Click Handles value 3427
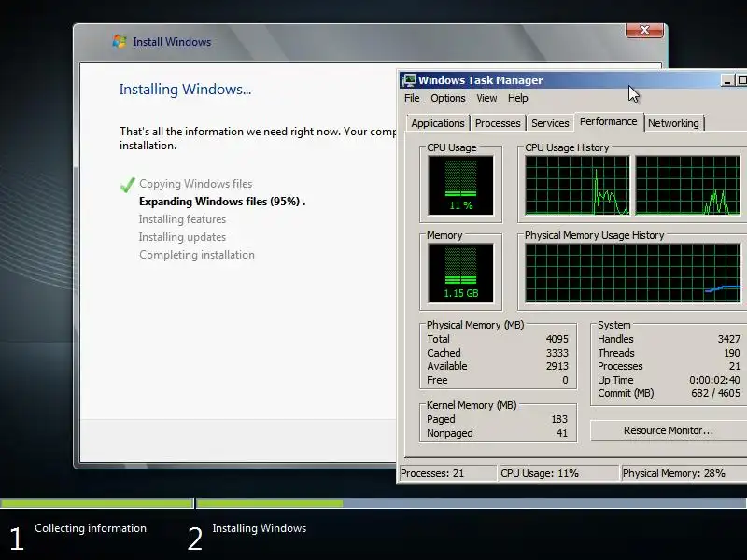The image size is (747, 560). click(729, 339)
